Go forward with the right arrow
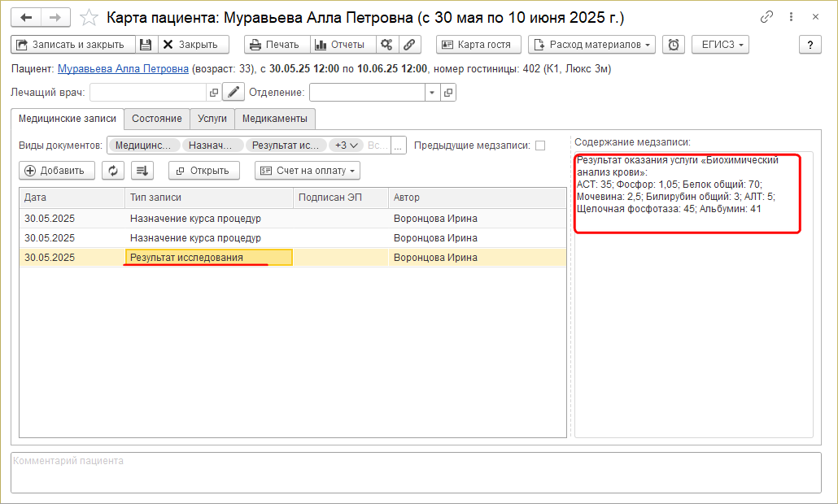The height and width of the screenshot is (504, 838). [x=55, y=18]
